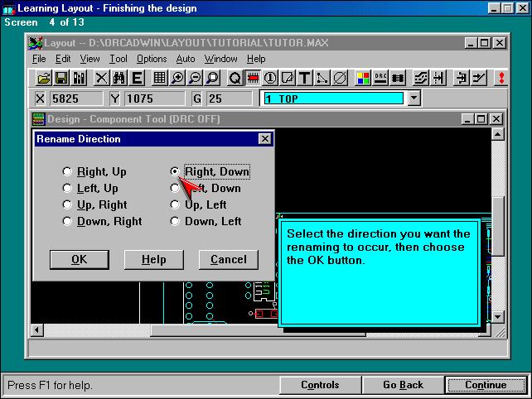Click the Go Back tutorial button
The width and height of the screenshot is (532, 399).
pos(403,385)
